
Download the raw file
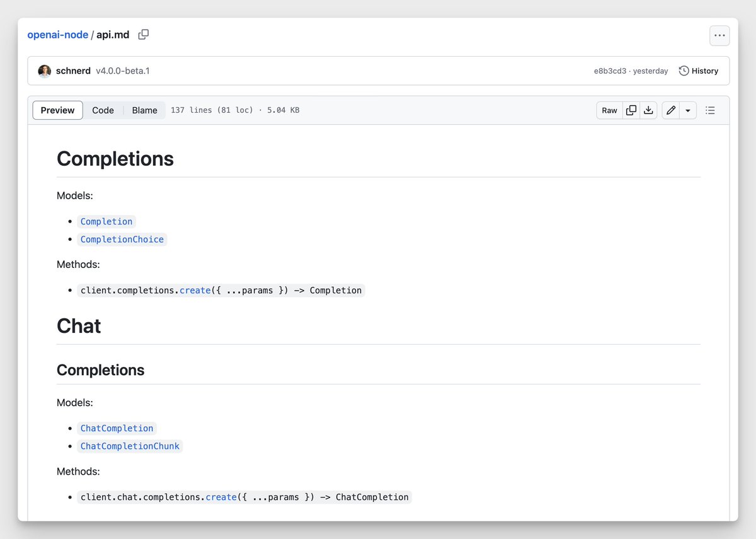tap(648, 110)
